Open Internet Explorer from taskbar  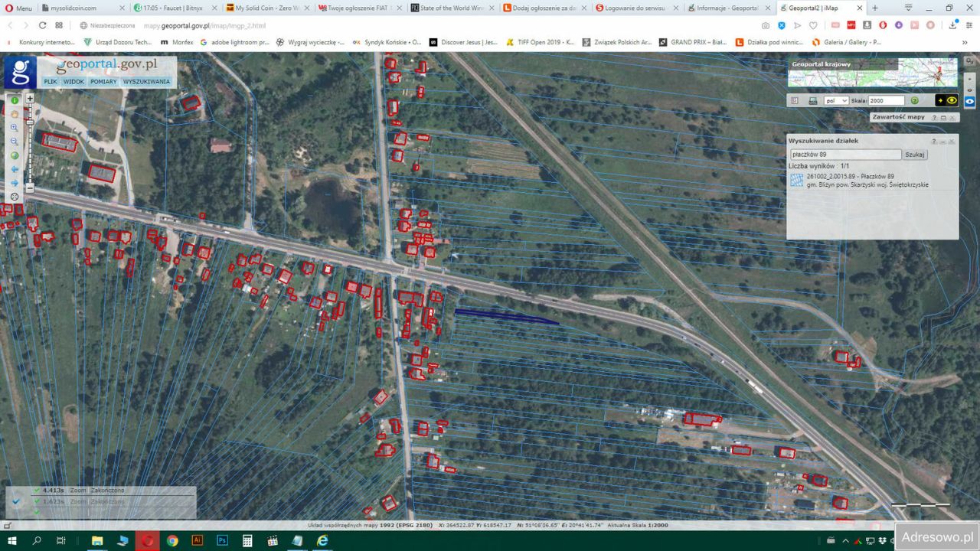click(322, 540)
